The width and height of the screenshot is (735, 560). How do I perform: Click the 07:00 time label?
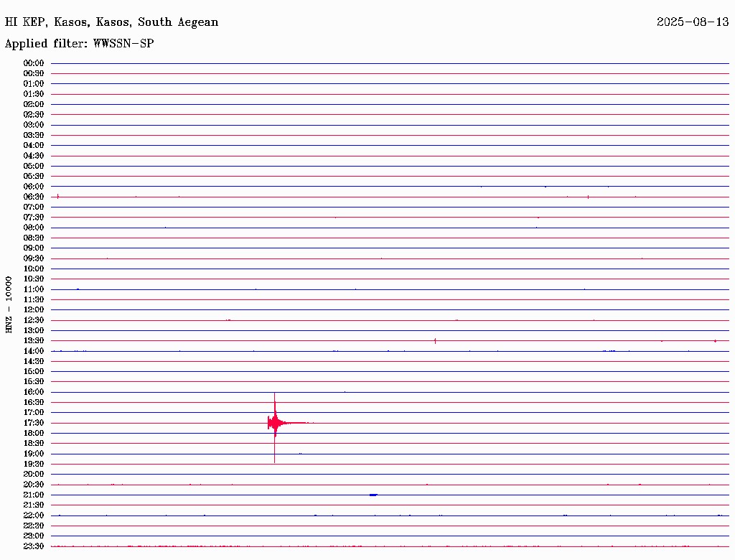pyautogui.click(x=33, y=207)
